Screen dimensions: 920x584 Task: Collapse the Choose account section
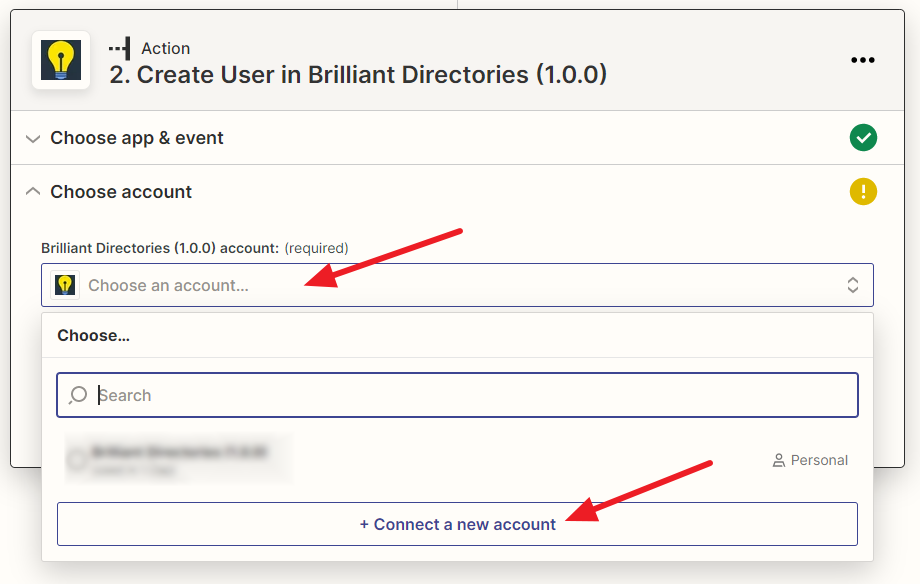pos(33,191)
